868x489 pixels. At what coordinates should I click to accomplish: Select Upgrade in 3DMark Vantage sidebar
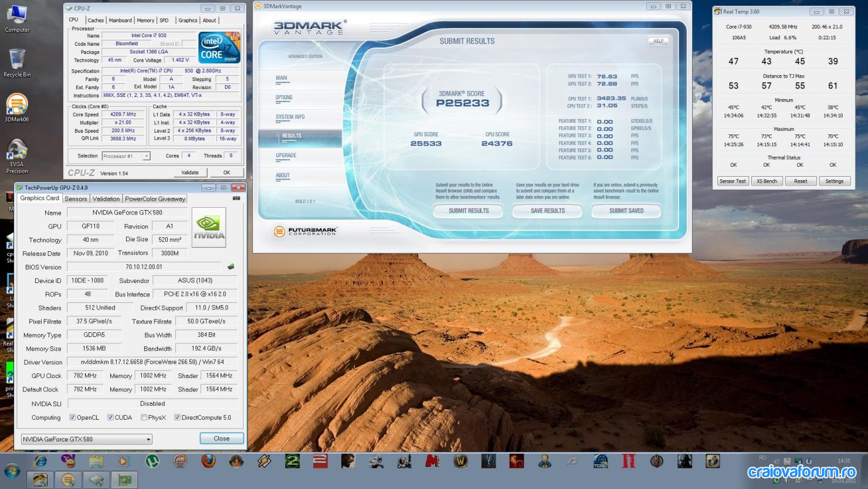coord(286,156)
